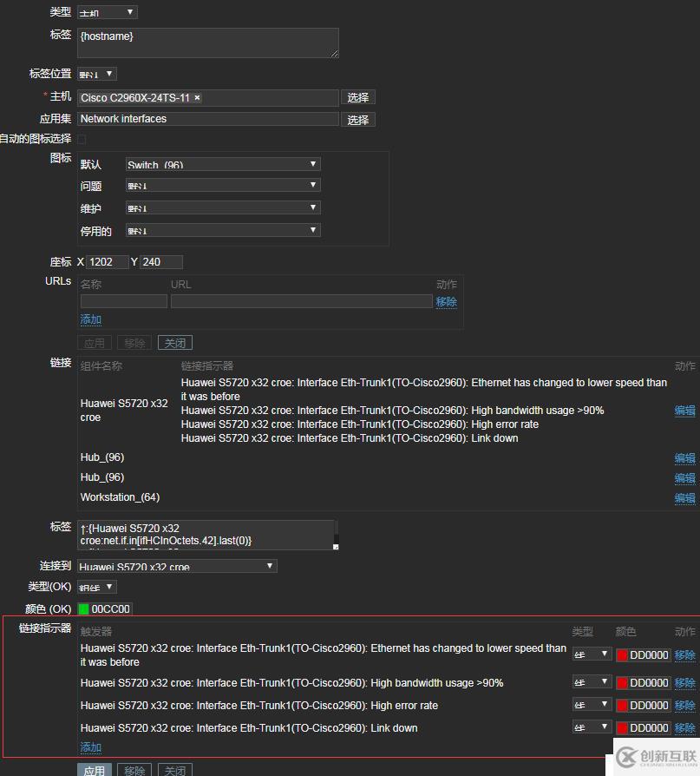Pick the red color swatch for Link down trigger
This screenshot has height=776, width=700.
pos(622,728)
